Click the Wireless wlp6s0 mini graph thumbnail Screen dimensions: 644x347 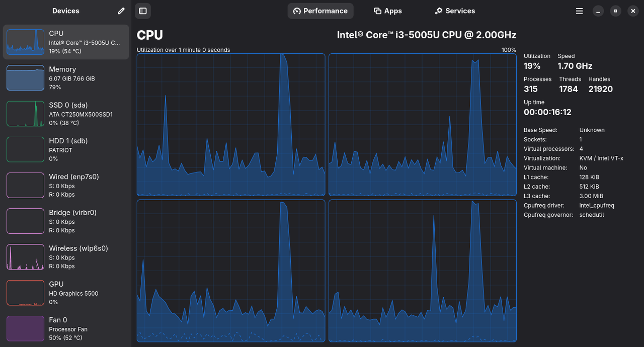[25, 257]
